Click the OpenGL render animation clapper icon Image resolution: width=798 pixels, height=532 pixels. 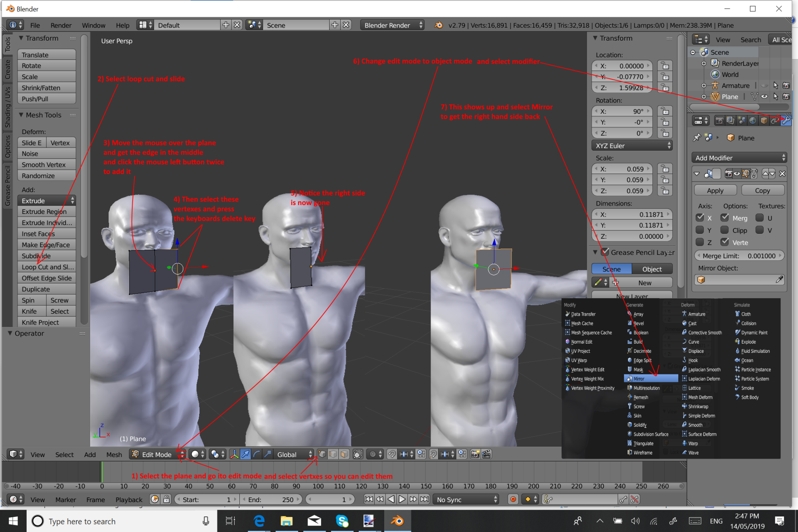click(486, 454)
